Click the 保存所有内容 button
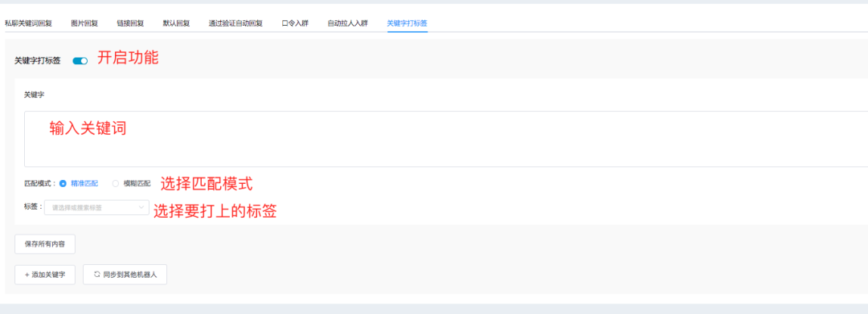868x314 pixels. click(45, 244)
